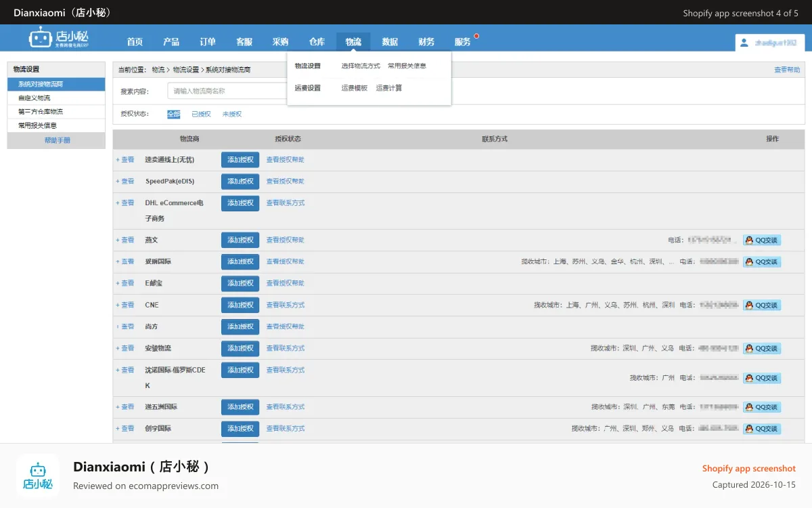The image size is (812, 508).
Task: Select 常用报关信息 in the left sidebar
Action: 56,126
